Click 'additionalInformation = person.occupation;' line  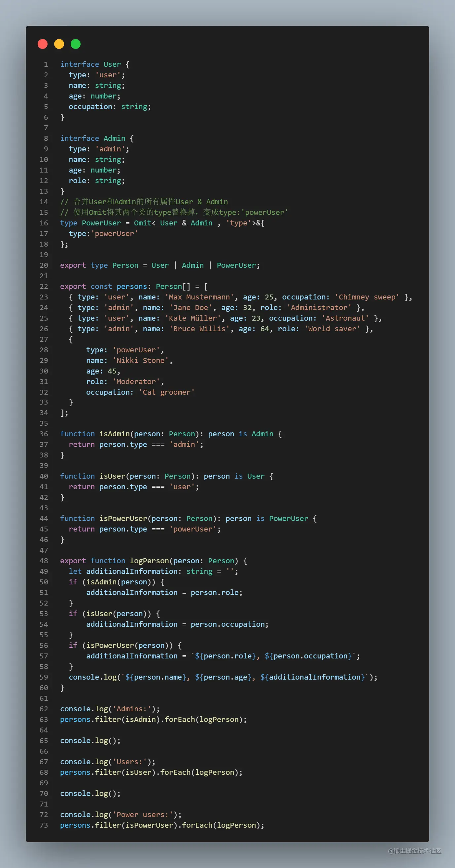(x=177, y=624)
